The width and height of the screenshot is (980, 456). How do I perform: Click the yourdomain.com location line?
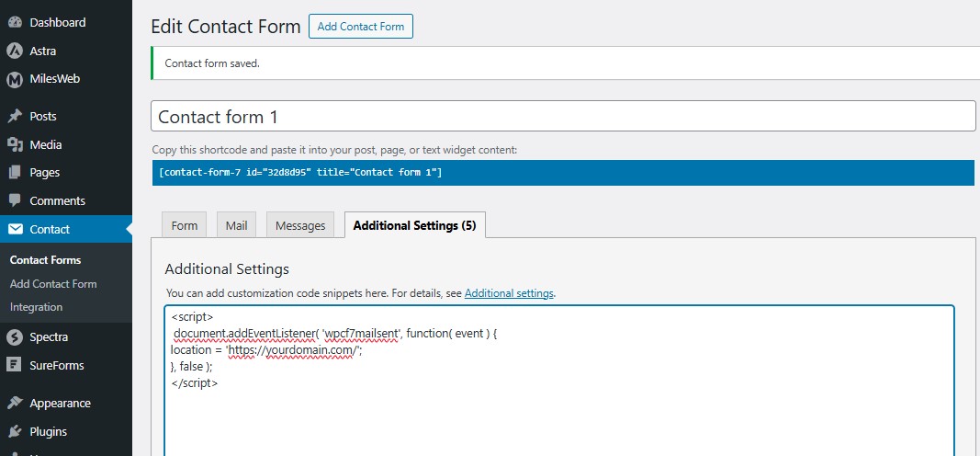(266, 350)
